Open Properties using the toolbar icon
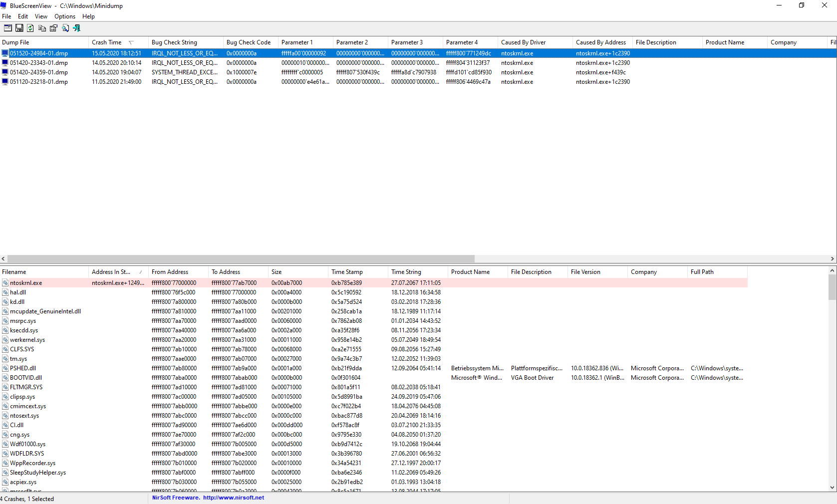The image size is (837, 504). 53,28
